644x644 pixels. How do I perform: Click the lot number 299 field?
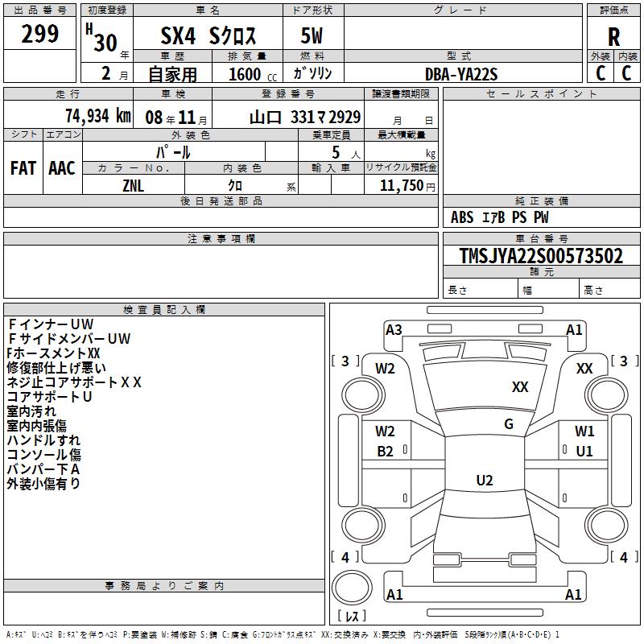pyautogui.click(x=39, y=34)
